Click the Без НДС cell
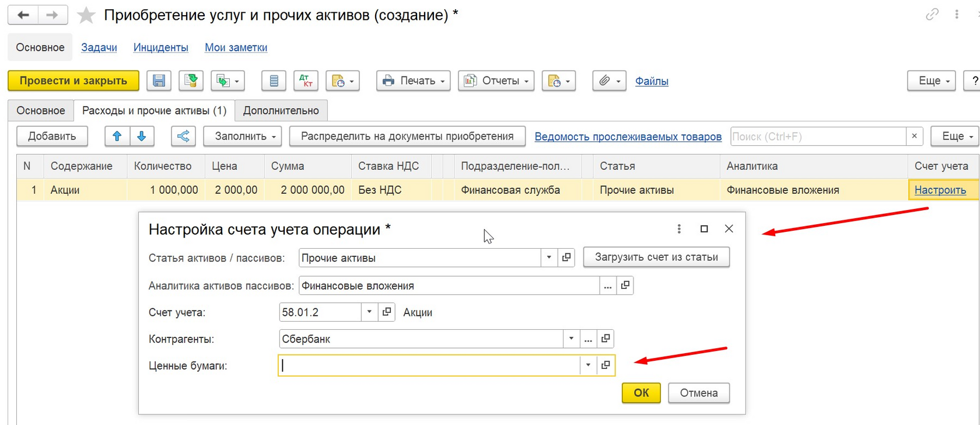Image resolution: width=980 pixels, height=425 pixels. click(x=391, y=190)
